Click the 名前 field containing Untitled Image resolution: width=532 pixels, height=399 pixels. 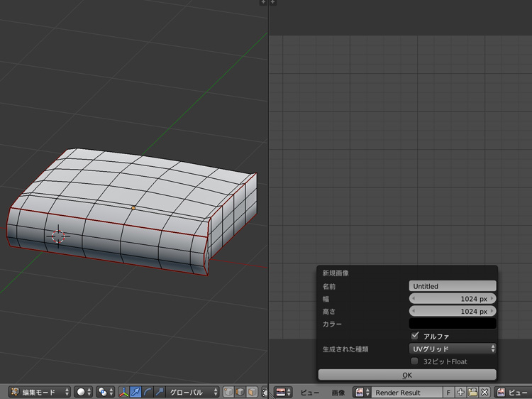453,286
